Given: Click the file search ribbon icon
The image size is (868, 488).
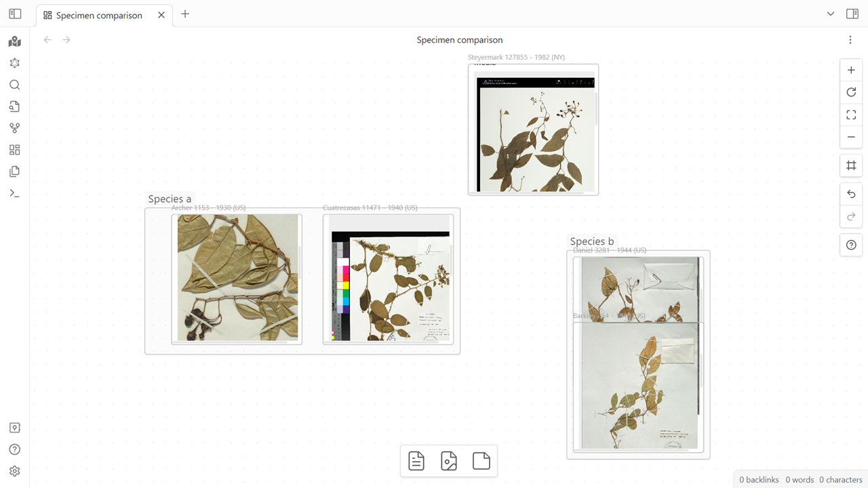Looking at the screenshot, I should 15,106.
